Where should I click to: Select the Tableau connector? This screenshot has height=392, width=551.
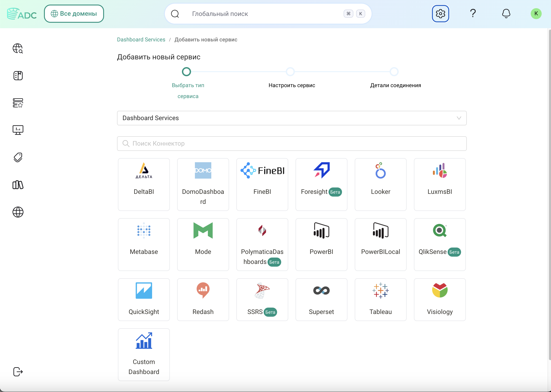tap(380, 300)
